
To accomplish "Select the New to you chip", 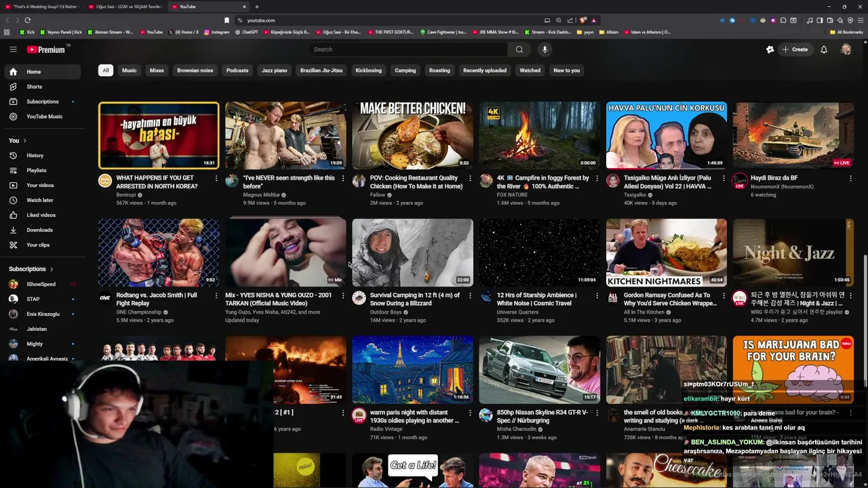I will click(x=567, y=70).
